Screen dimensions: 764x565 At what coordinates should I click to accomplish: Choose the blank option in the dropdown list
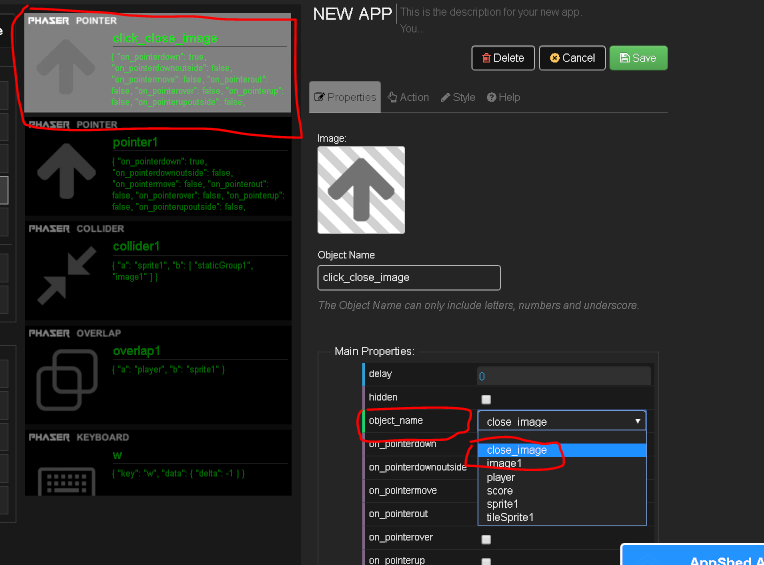coord(562,437)
